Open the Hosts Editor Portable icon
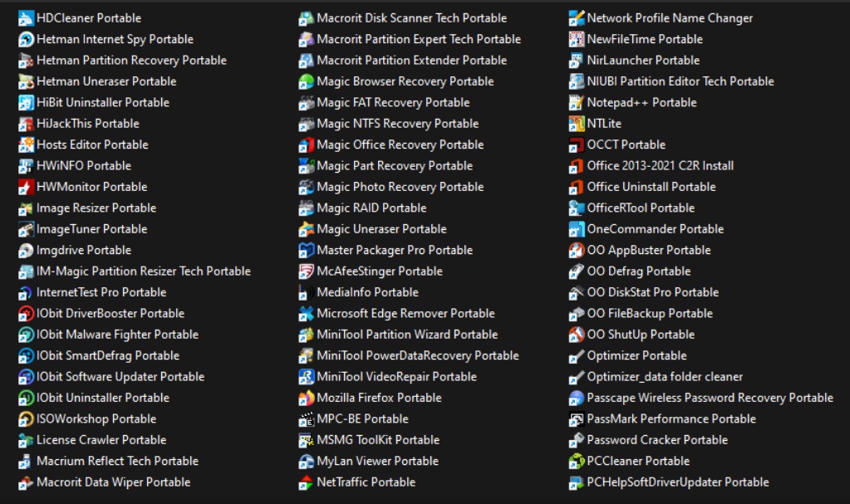 pyautogui.click(x=26, y=145)
